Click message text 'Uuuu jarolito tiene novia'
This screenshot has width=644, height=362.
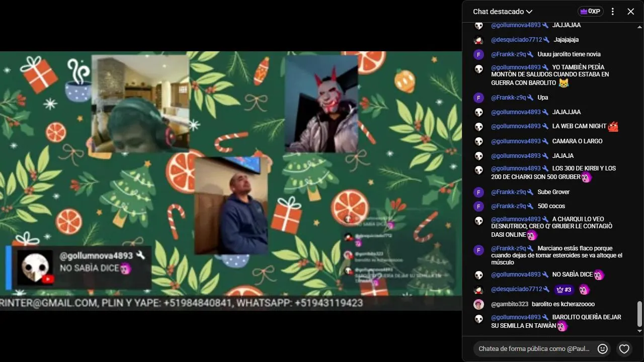coord(569,54)
